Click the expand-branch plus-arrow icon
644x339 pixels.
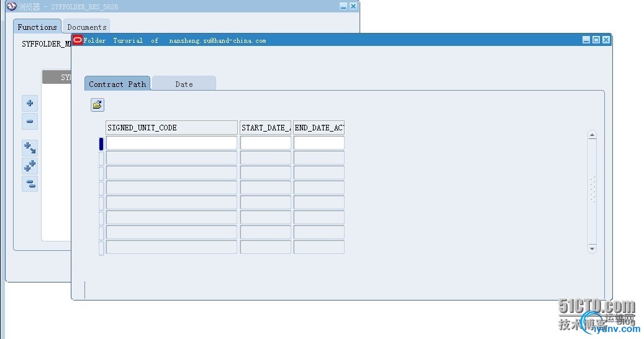(30, 148)
